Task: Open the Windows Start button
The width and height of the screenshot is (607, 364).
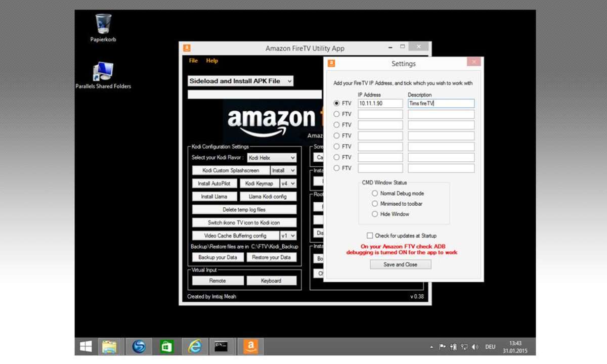Action: [86, 346]
